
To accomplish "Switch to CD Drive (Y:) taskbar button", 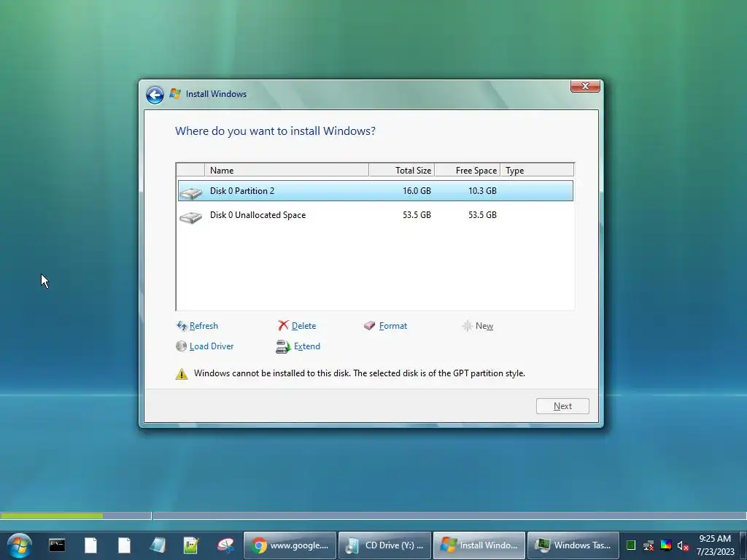I will (385, 545).
